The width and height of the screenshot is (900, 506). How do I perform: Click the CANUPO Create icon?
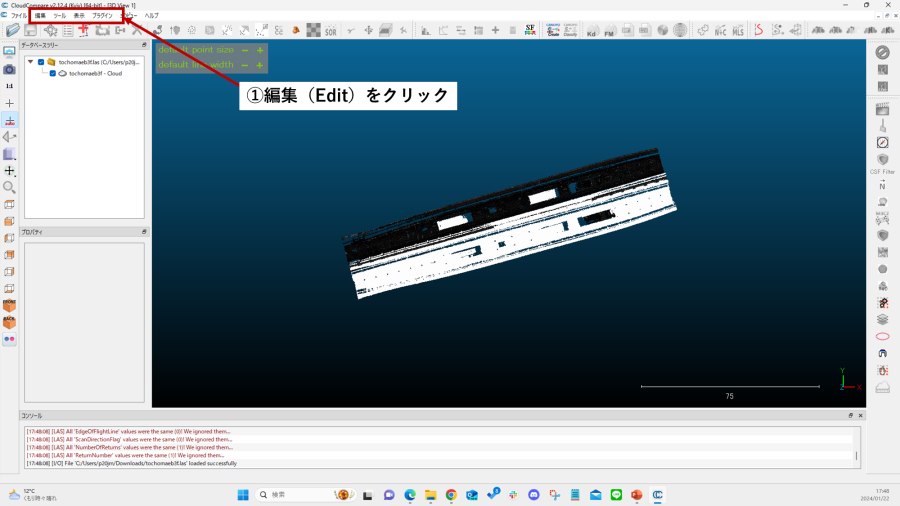click(553, 30)
